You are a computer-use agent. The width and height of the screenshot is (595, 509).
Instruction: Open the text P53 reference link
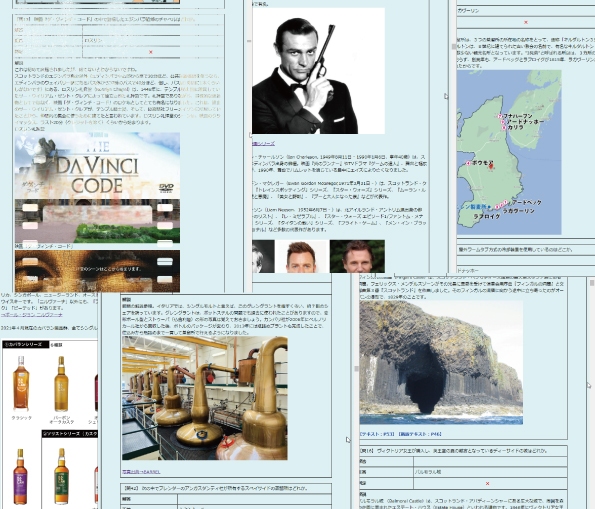click(x=377, y=434)
